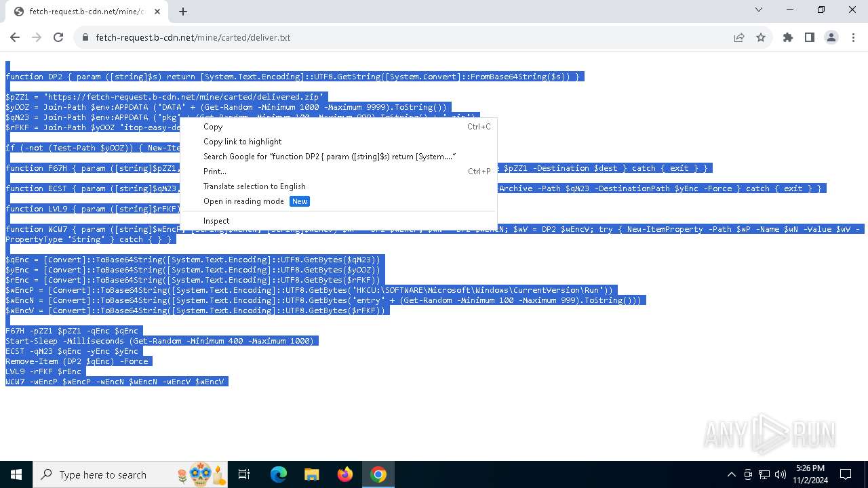The height and width of the screenshot is (488, 868).
Task: Focus the address bar URL
Action: point(193,37)
